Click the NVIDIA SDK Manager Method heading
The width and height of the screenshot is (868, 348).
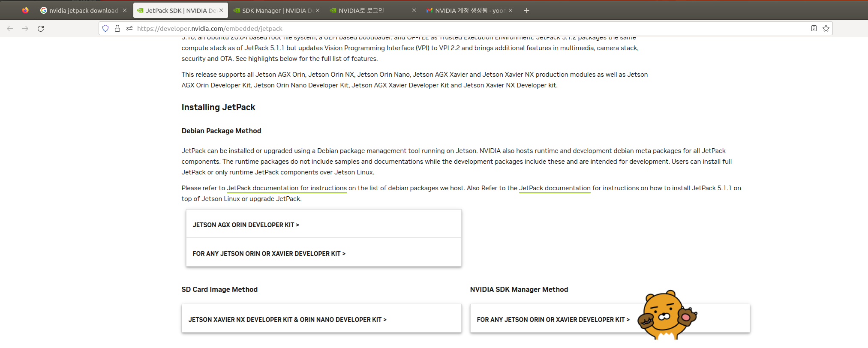point(519,289)
